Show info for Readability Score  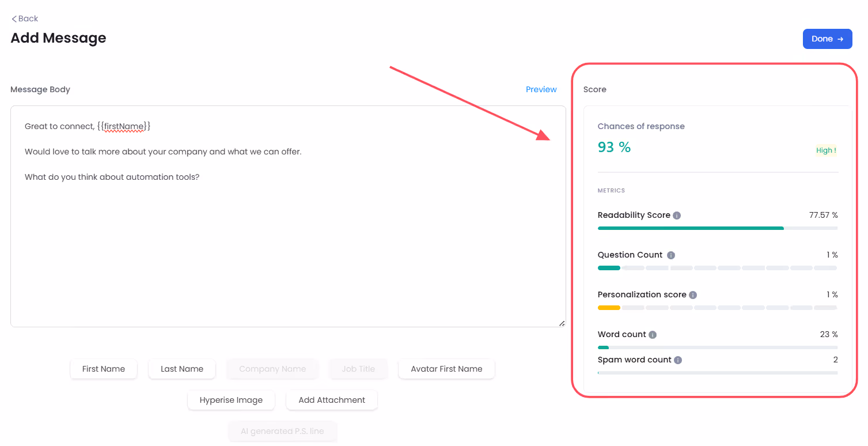pyautogui.click(x=677, y=216)
